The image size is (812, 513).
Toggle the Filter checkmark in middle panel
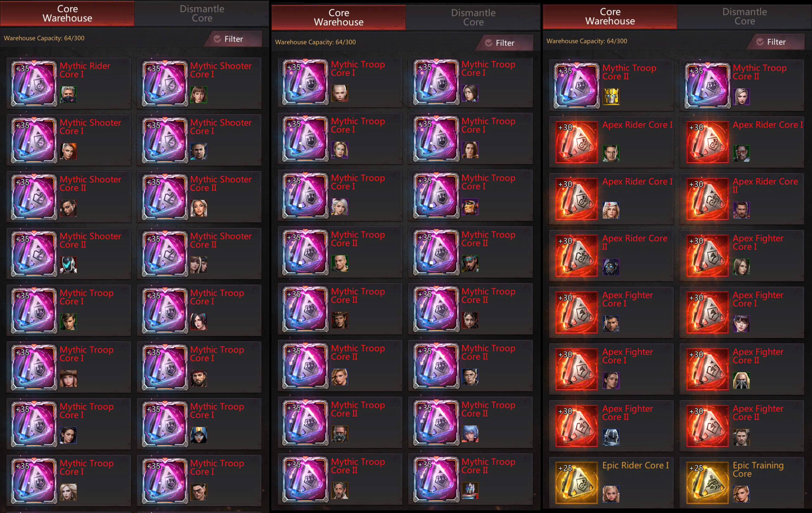click(488, 43)
